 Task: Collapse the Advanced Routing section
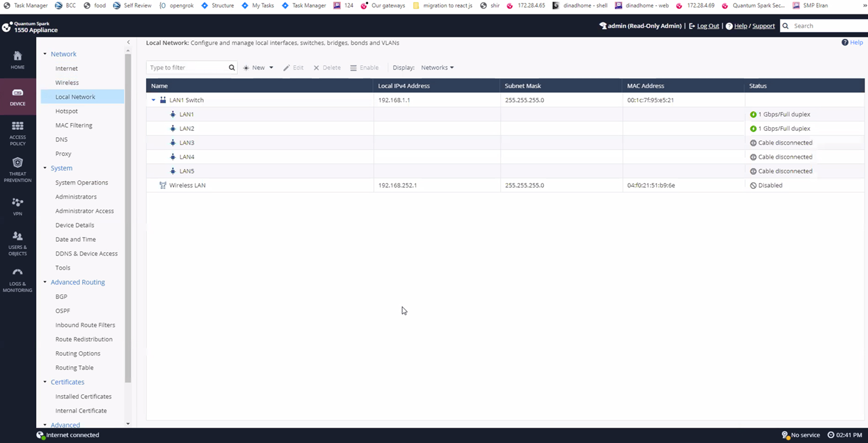pos(45,282)
